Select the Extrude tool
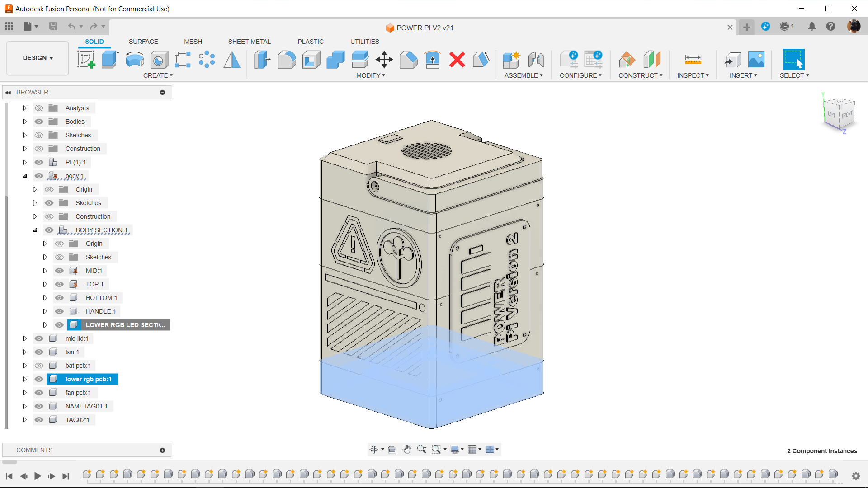Viewport: 868px width, 488px height. click(110, 59)
